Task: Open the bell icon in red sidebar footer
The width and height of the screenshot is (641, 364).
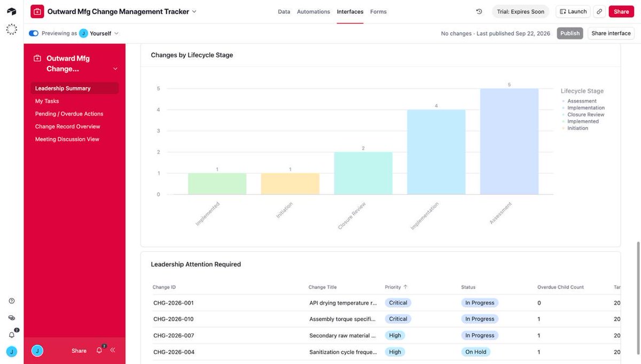Action: 99,351
